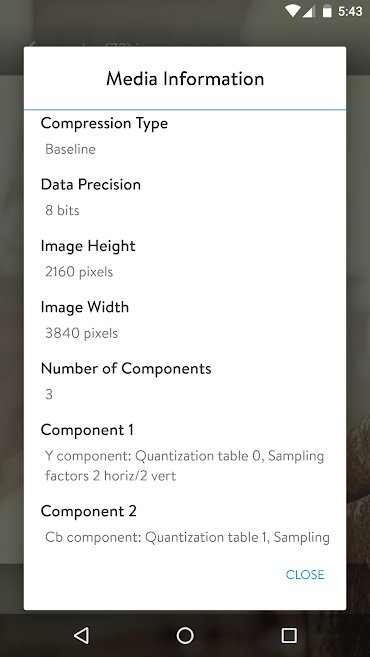The width and height of the screenshot is (370, 657).
Task: Select the Baseline compression value
Action: tap(70, 149)
